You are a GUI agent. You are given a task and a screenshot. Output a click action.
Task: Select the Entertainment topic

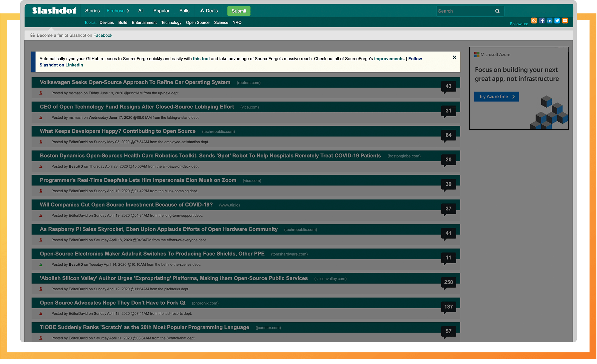point(144,23)
